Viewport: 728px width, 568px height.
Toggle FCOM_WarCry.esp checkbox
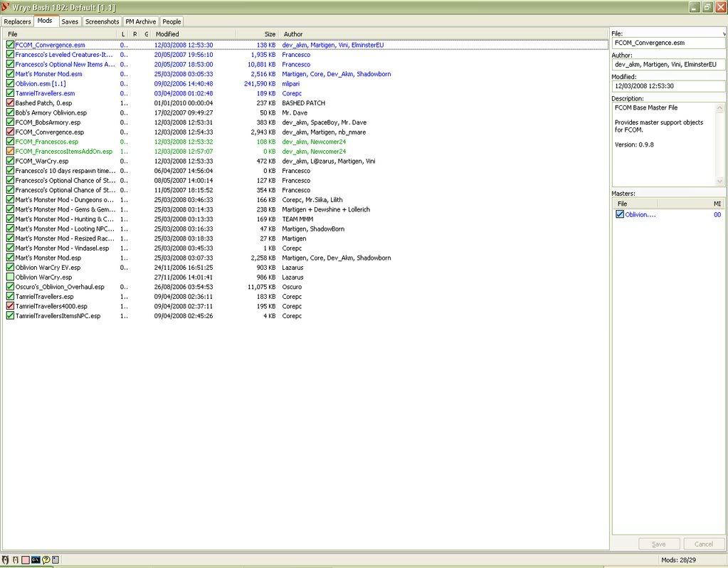10,161
